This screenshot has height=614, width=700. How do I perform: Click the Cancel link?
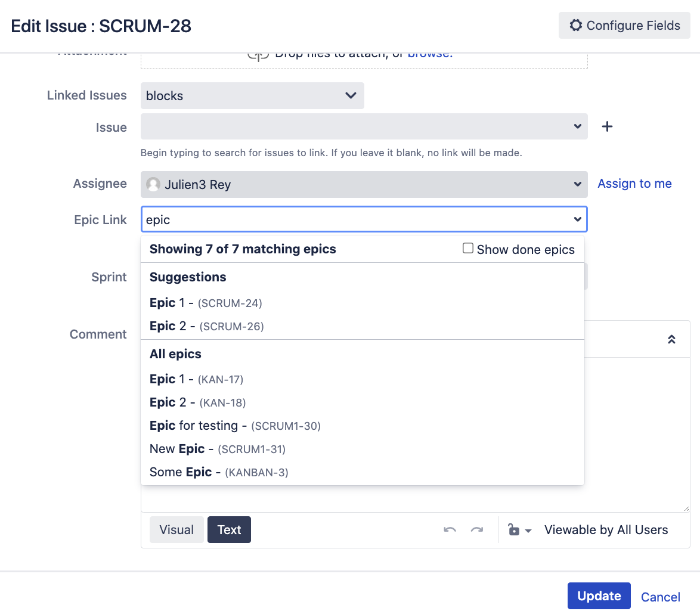click(x=660, y=597)
